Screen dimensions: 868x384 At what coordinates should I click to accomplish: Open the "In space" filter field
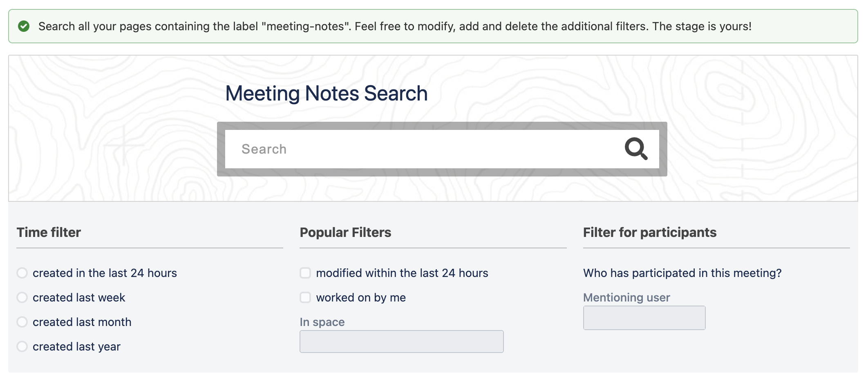point(401,342)
